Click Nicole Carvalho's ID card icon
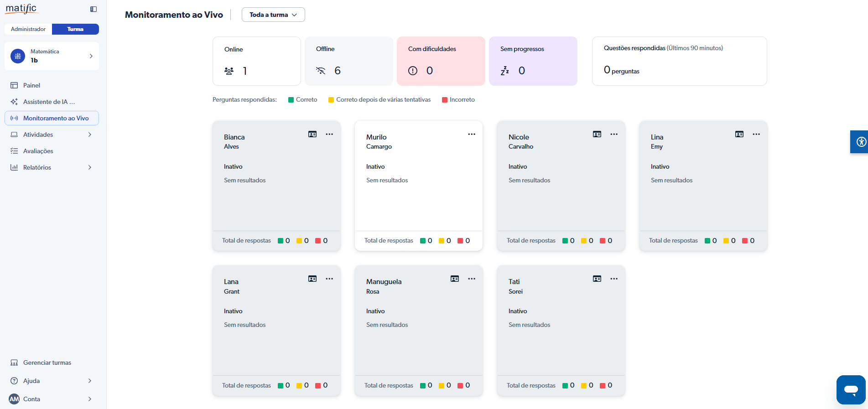Image resolution: width=868 pixels, height=409 pixels. 597,134
